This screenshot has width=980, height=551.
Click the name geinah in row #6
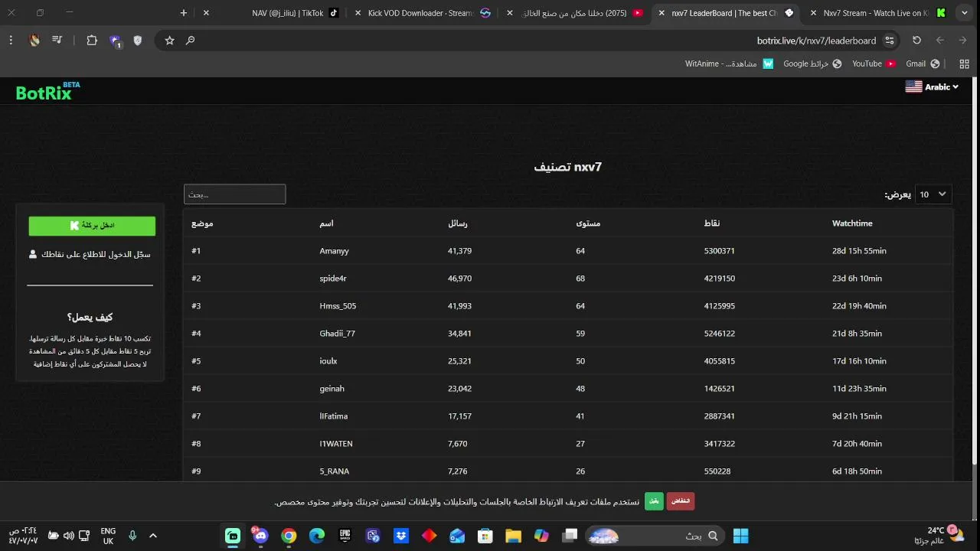[x=332, y=389]
